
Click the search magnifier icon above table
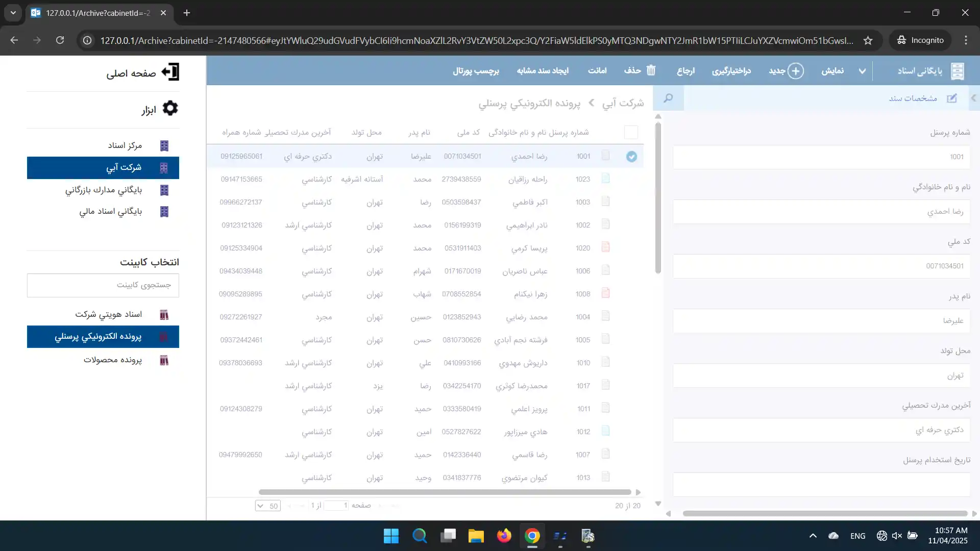click(668, 98)
